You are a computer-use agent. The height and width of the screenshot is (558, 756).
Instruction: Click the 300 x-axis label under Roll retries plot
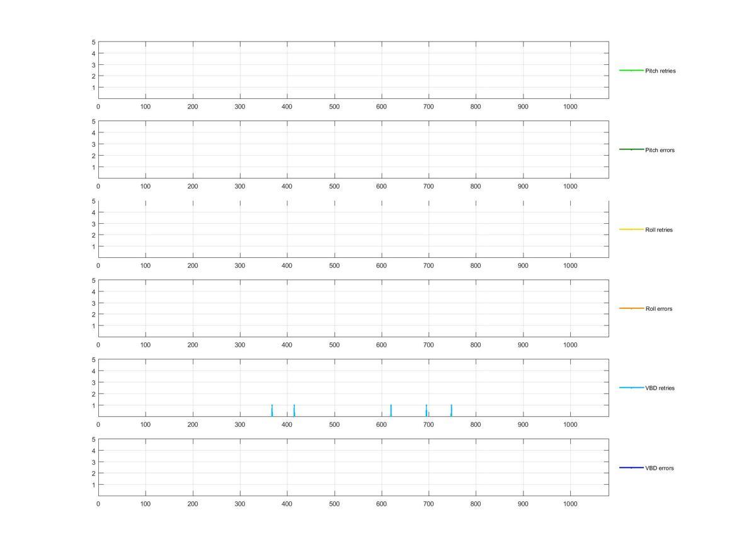coord(240,266)
